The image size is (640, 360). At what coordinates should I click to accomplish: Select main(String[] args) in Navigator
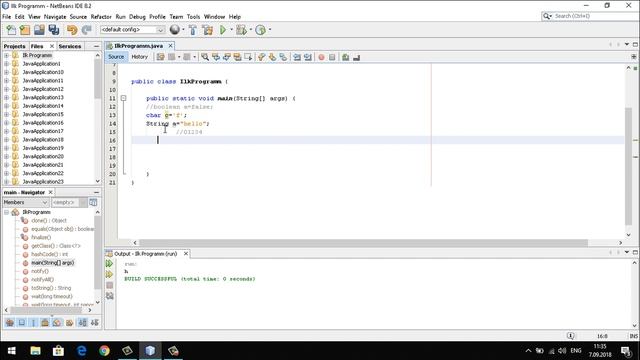coord(53,263)
